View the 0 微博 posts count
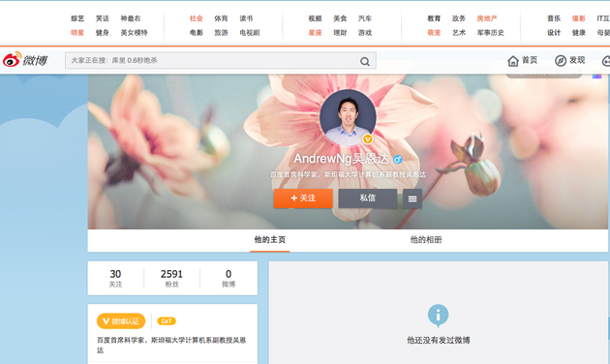The image size is (610, 364). coord(229,279)
